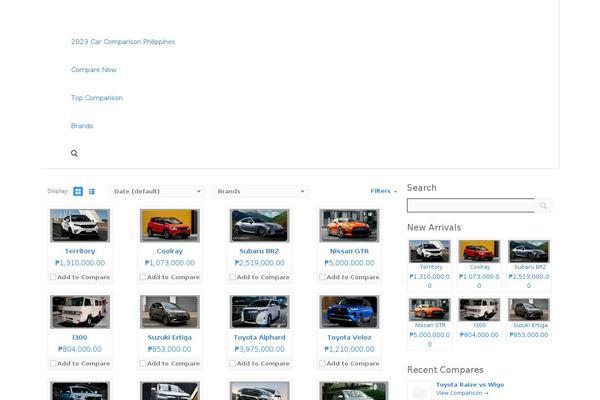The image size is (600, 400).
Task: Open the I300 van thumbnail in grid
Action: 80,312
